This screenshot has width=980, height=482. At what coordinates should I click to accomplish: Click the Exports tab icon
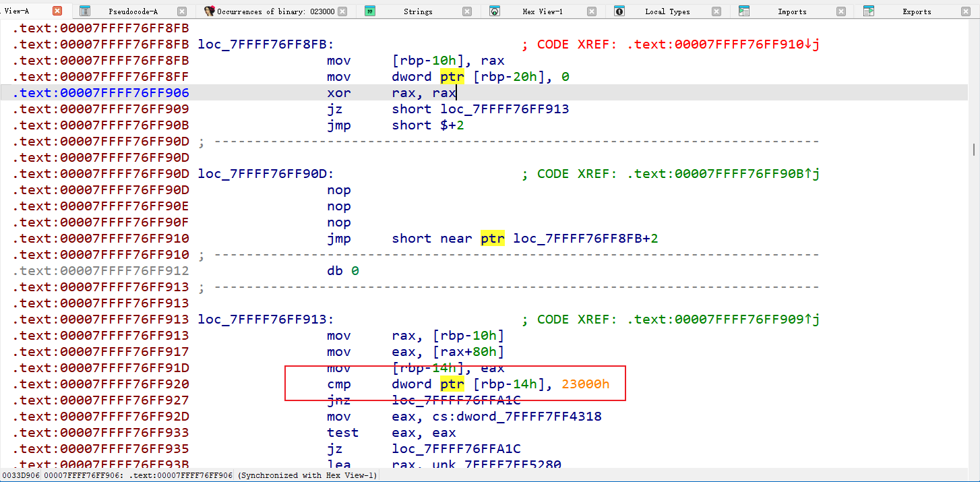pyautogui.click(x=869, y=11)
